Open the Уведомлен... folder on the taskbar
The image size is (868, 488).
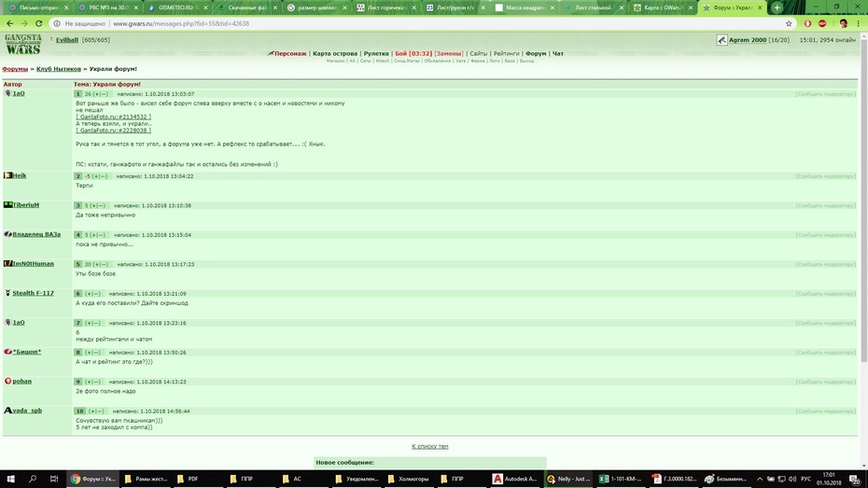click(357, 479)
